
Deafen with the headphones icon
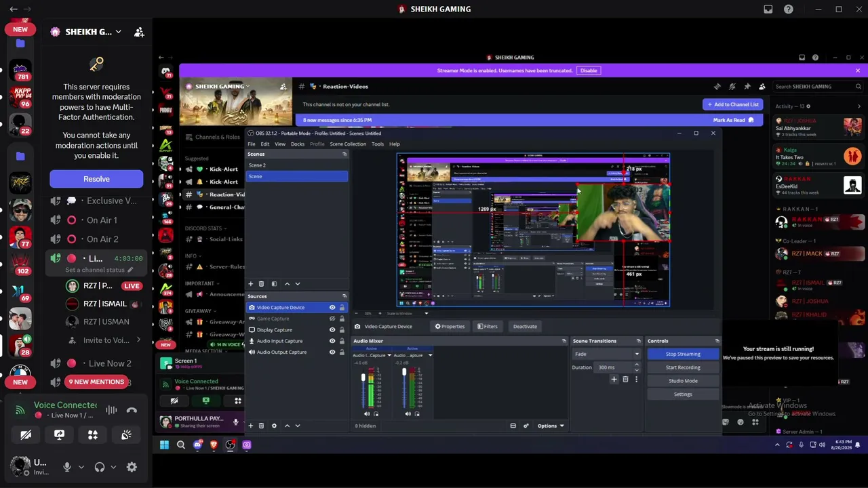coord(100,467)
